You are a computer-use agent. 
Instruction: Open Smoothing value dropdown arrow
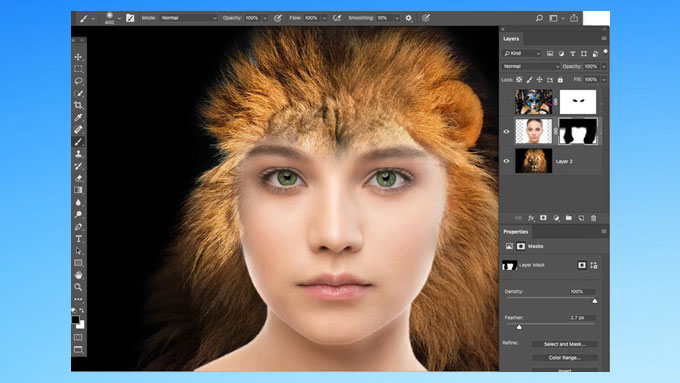tap(396, 18)
